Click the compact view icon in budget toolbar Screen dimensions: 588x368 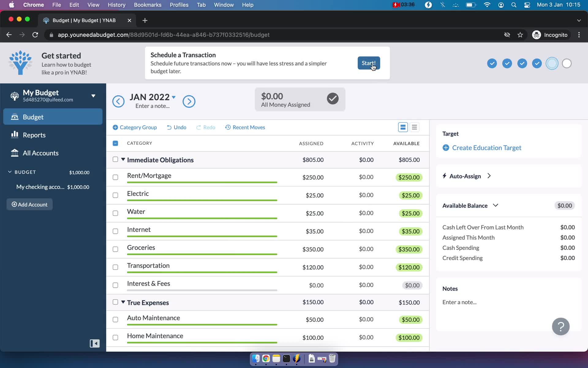click(414, 127)
